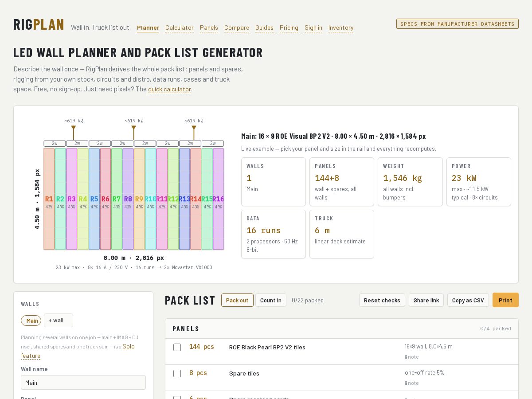Click the Weight 1,546 kg card
The height and width of the screenshot is (399, 532).
coord(410,182)
